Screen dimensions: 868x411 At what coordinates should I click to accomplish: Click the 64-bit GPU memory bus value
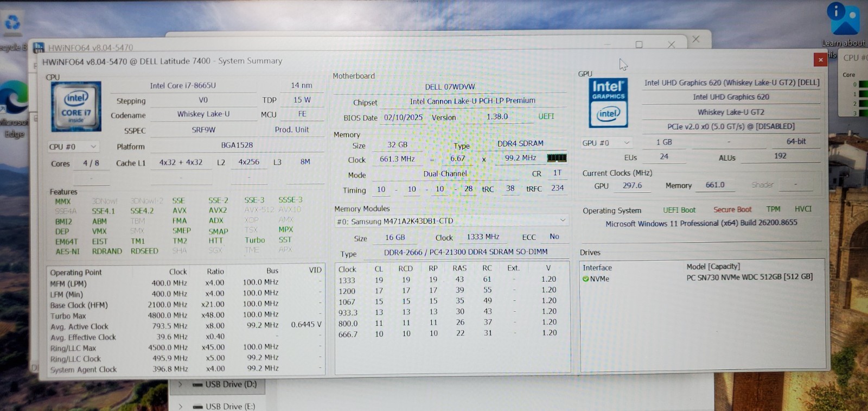click(796, 142)
